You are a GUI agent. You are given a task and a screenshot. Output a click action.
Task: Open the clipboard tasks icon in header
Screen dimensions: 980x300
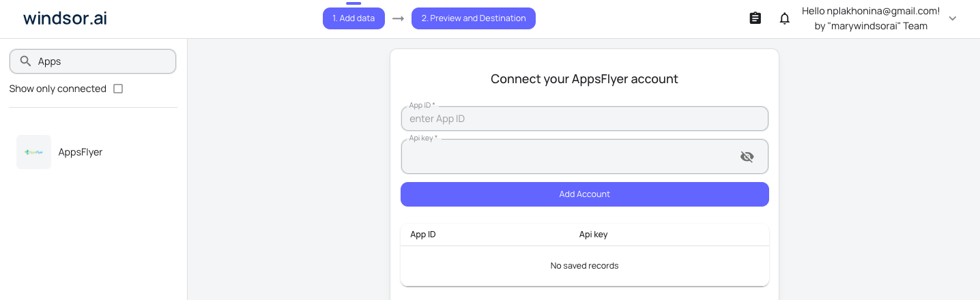point(755,18)
